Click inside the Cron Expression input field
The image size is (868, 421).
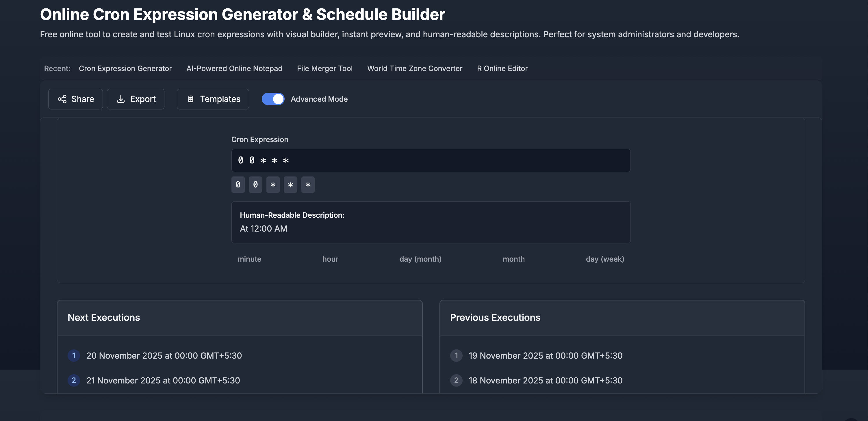pyautogui.click(x=431, y=160)
